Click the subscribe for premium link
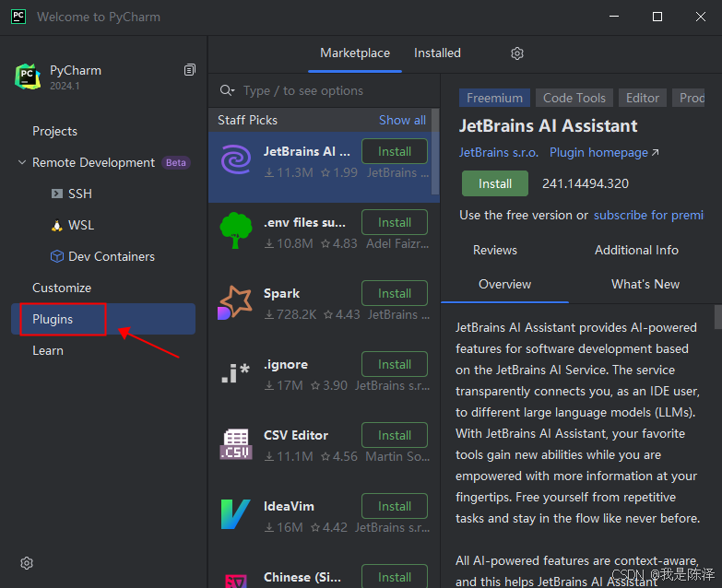722x588 pixels. click(x=648, y=216)
